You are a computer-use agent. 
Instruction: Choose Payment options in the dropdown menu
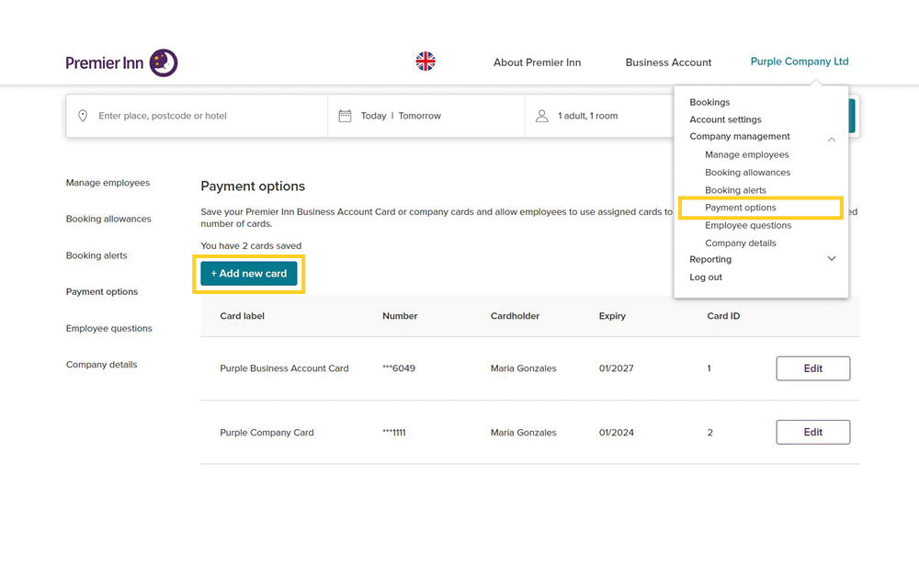[x=740, y=208]
